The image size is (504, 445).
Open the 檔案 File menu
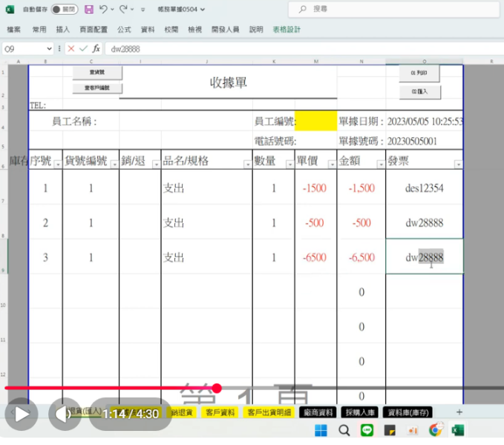(x=14, y=30)
